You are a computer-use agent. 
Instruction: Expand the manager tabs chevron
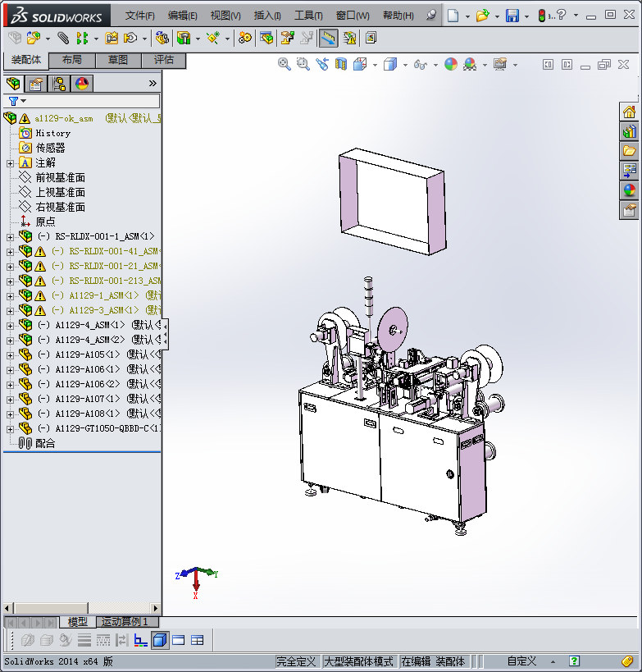tap(153, 84)
